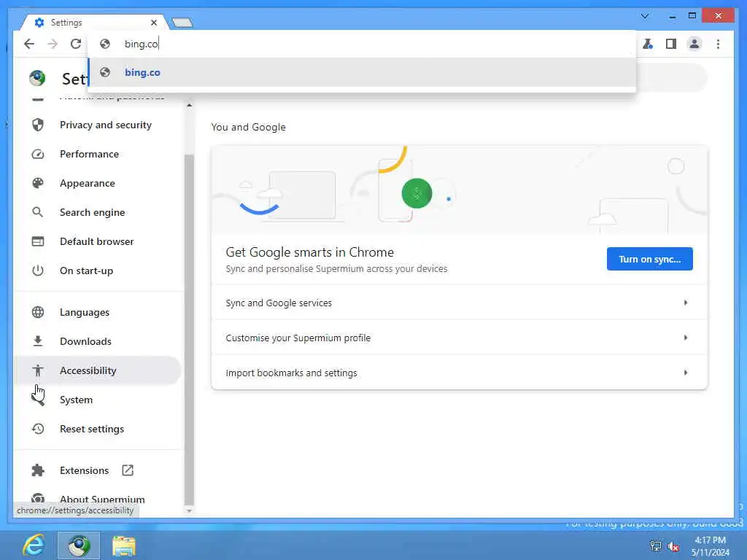
Task: Expand Import bookmarks and settings
Action: coord(460,373)
